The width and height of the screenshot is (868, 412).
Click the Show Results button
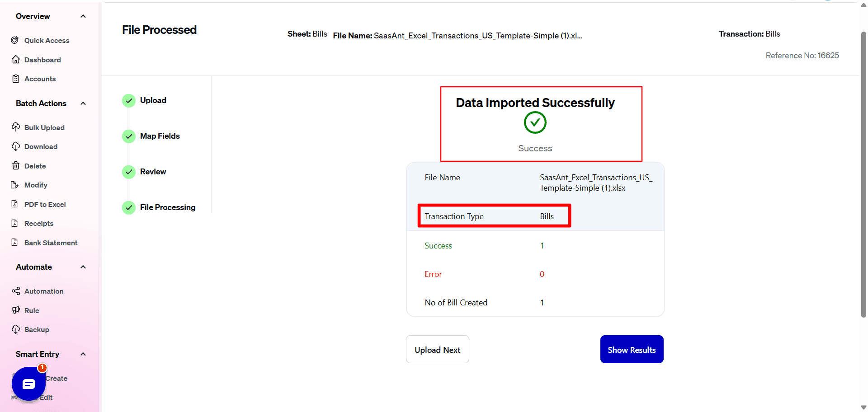pos(632,349)
